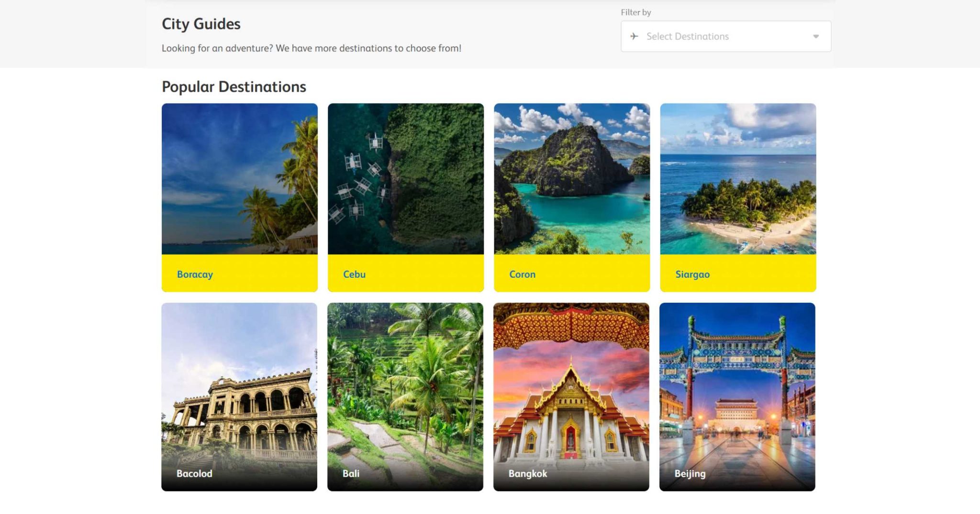Select the Coron destination card
Viewport: 980px width, 514px height.
522,274
